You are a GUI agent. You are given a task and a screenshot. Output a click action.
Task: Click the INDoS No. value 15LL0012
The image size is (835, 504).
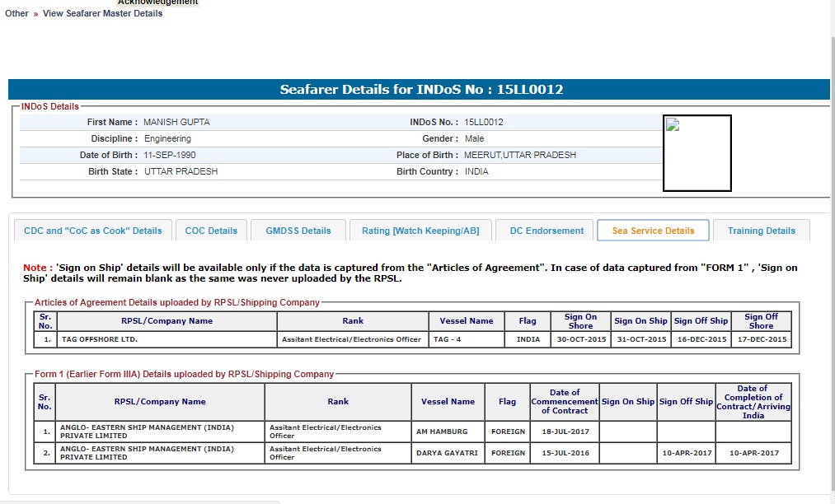point(484,122)
